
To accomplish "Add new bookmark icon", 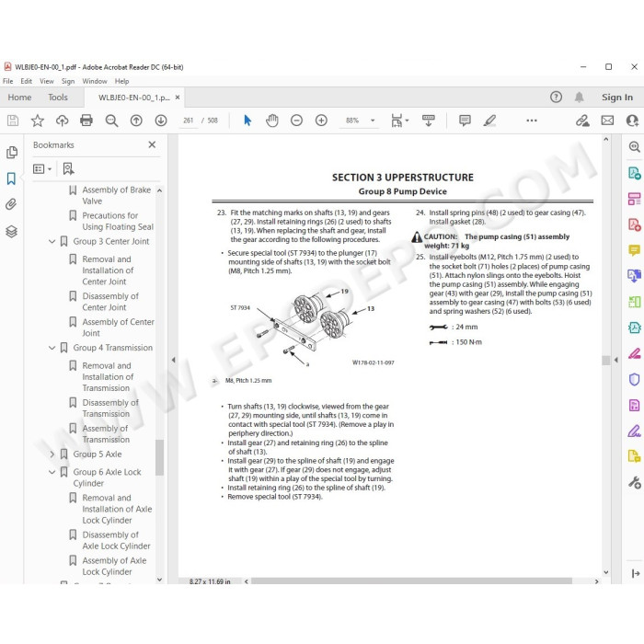I will click(69, 168).
